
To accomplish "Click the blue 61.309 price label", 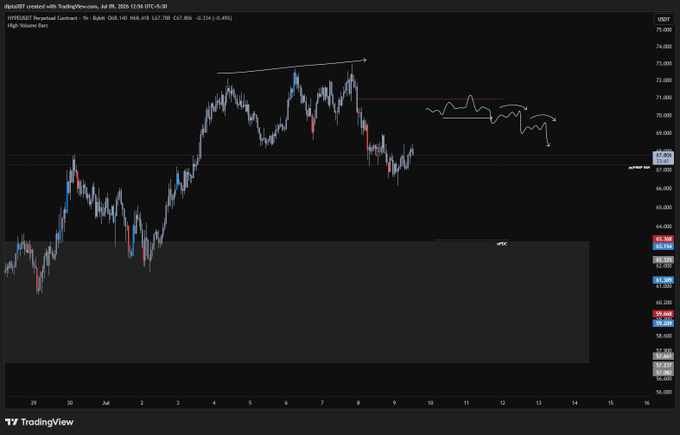I will point(664,280).
